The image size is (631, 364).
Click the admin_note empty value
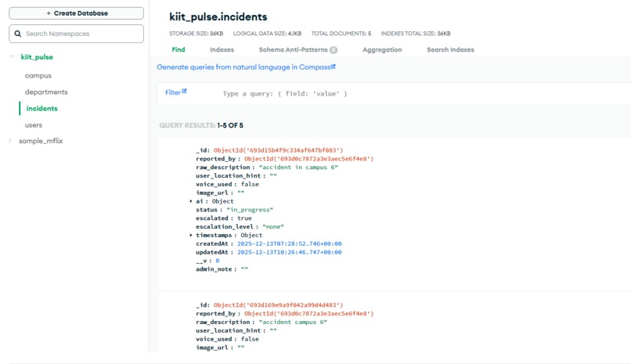pos(244,269)
